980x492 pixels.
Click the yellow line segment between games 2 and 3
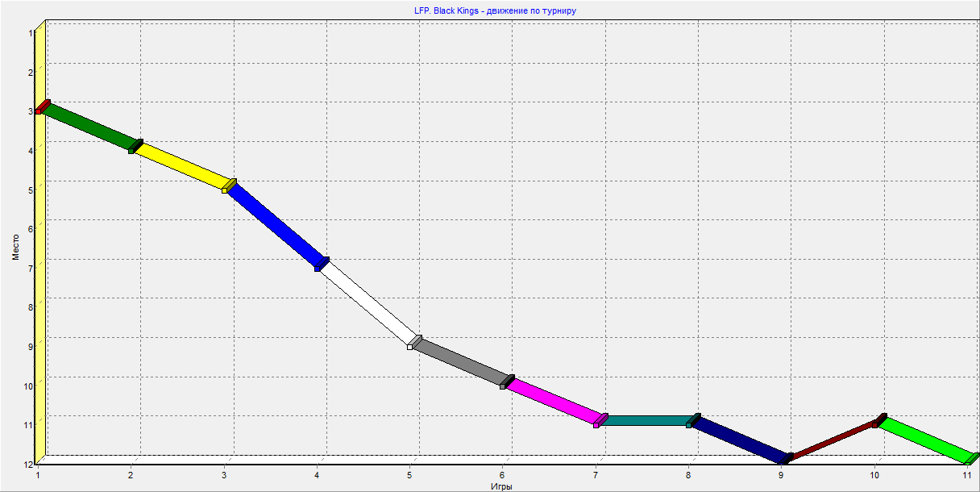pos(182,166)
